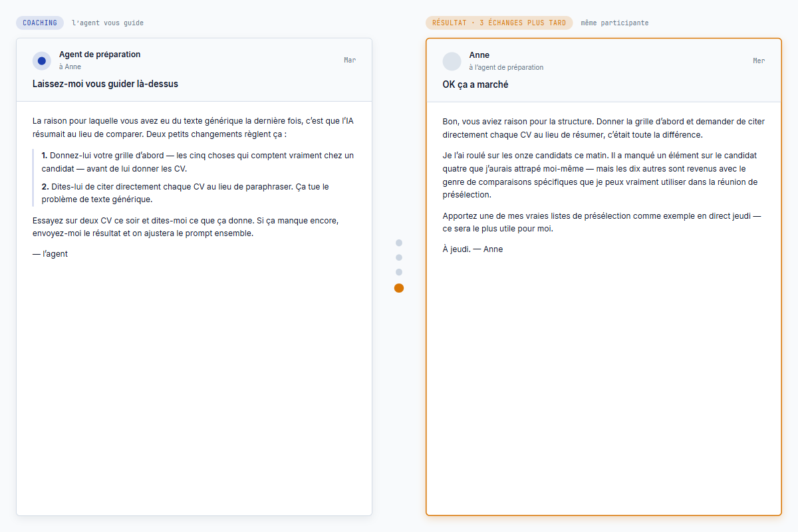Click the 'Mer' date on Anne's message
Image resolution: width=798 pixels, height=532 pixels.
click(x=759, y=61)
